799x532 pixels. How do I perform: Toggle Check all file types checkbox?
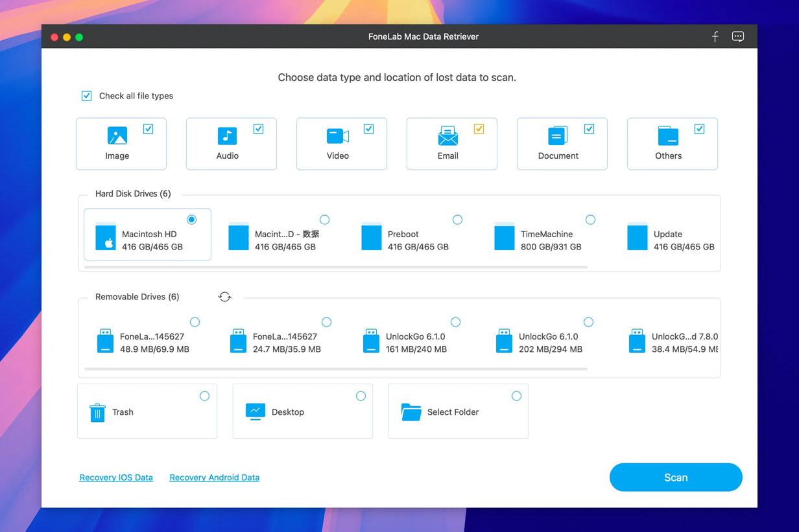(86, 96)
